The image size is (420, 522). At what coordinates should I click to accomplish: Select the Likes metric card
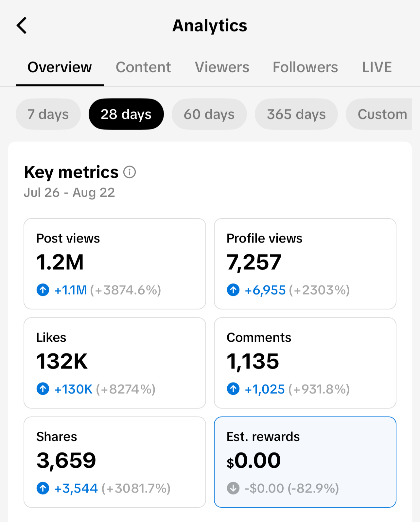tap(115, 363)
